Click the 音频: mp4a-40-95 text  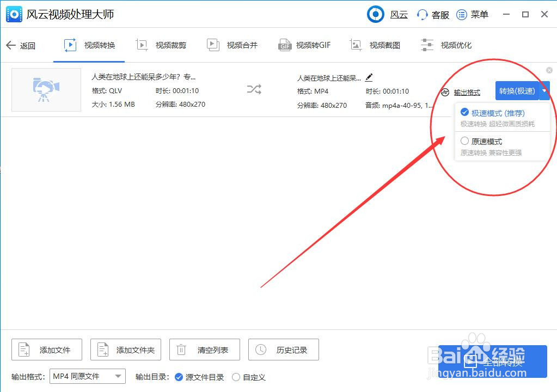tap(399, 106)
